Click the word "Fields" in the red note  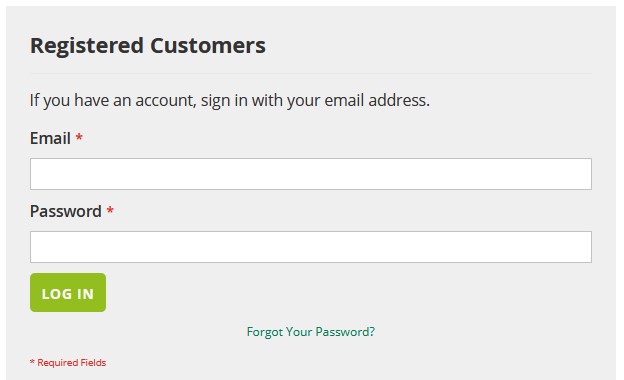[93, 362]
